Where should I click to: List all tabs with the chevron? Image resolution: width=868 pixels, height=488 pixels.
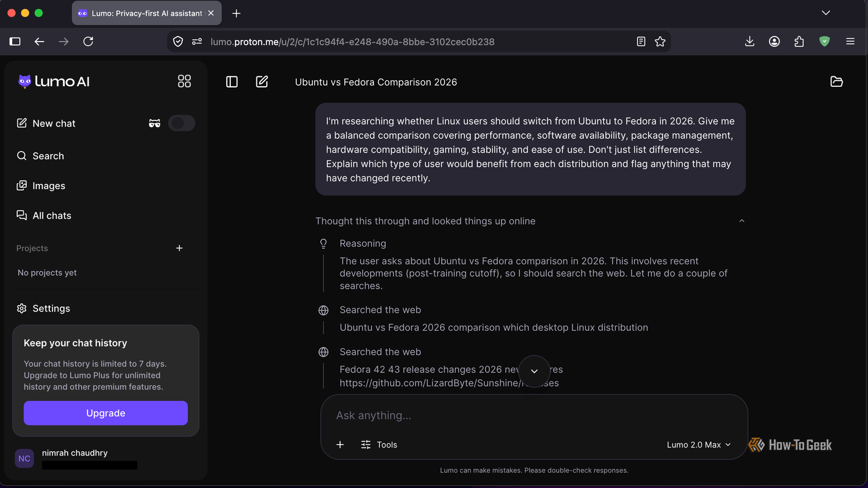pyautogui.click(x=826, y=13)
